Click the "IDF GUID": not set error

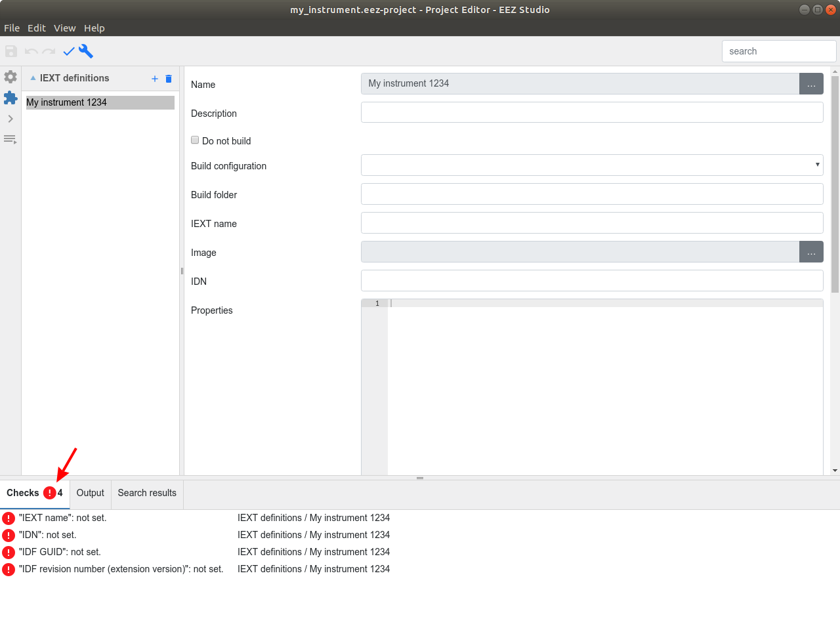[x=60, y=552]
